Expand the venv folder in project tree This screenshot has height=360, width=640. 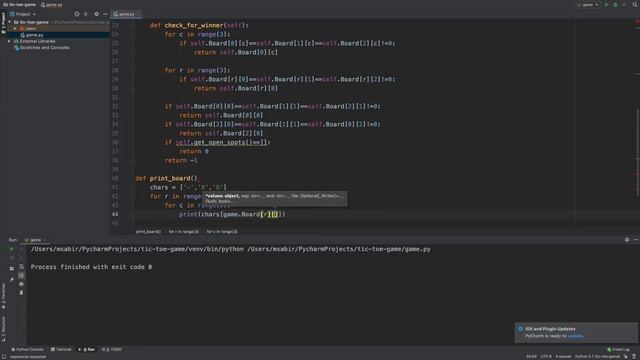15,29
